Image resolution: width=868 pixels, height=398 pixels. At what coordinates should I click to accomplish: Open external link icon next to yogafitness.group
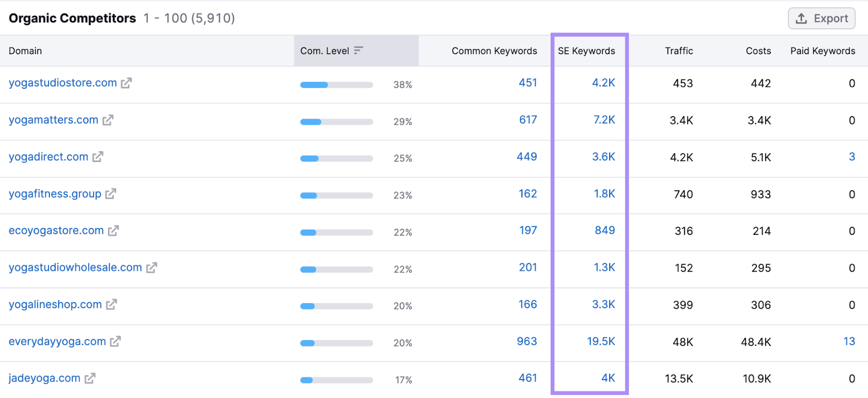pyautogui.click(x=111, y=194)
